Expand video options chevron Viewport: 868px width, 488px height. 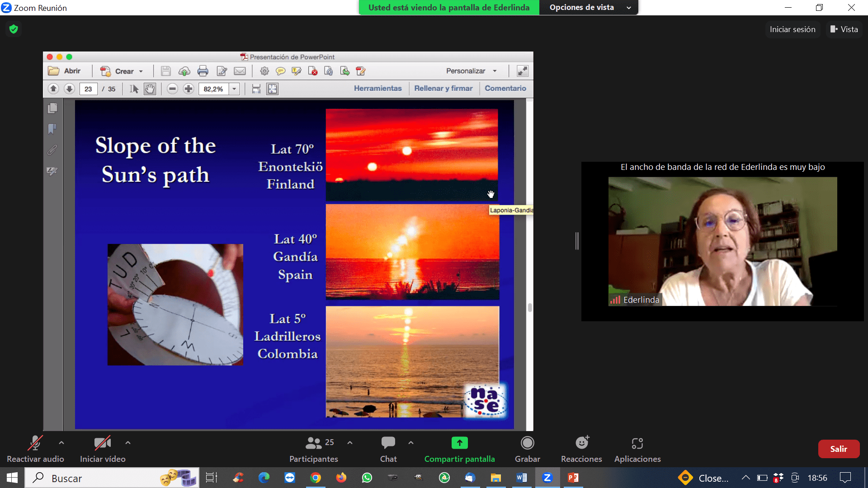tap(128, 443)
